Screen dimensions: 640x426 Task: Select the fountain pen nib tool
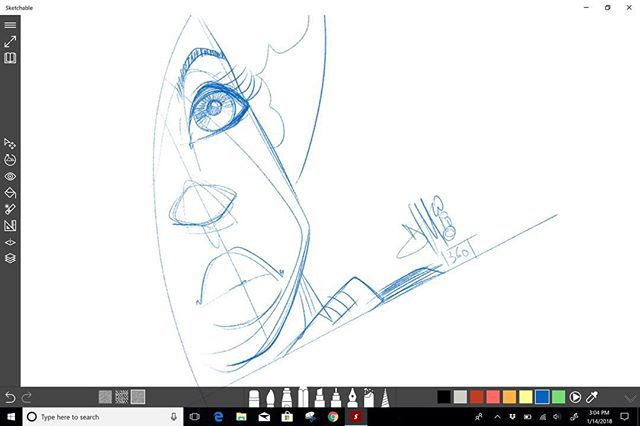[x=352, y=398]
